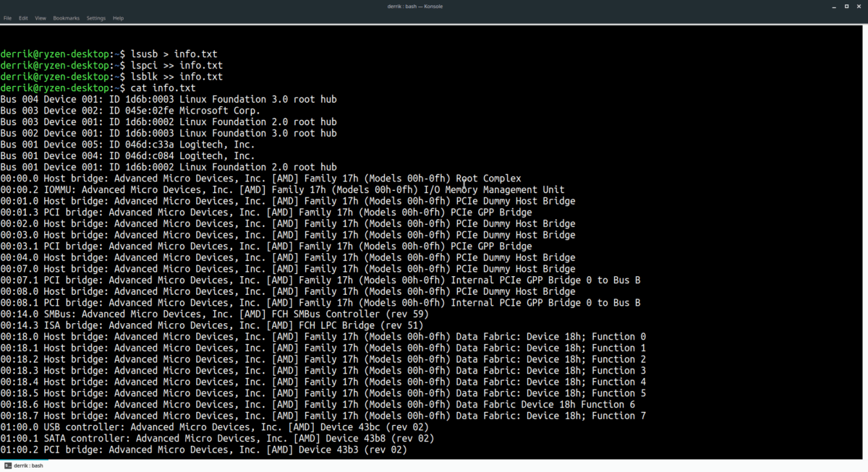
Task: Click the '00:18.4' Data Fabric Function 4 line
Action: pyautogui.click(x=323, y=382)
